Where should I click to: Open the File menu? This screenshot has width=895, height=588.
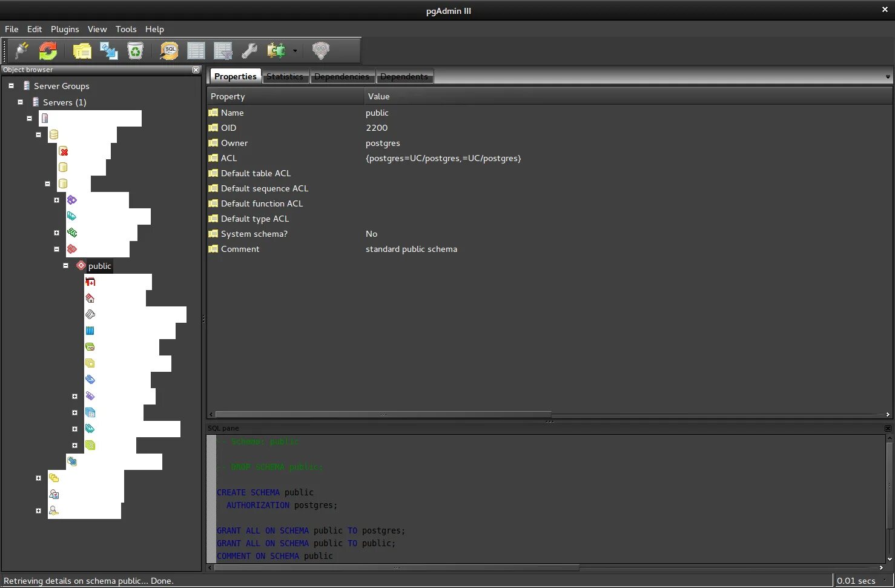pos(12,29)
